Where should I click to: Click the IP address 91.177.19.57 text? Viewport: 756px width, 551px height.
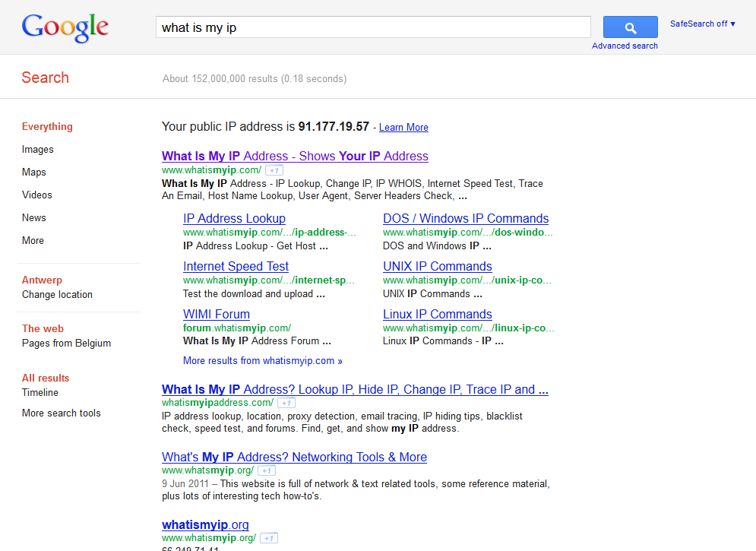pos(334,126)
